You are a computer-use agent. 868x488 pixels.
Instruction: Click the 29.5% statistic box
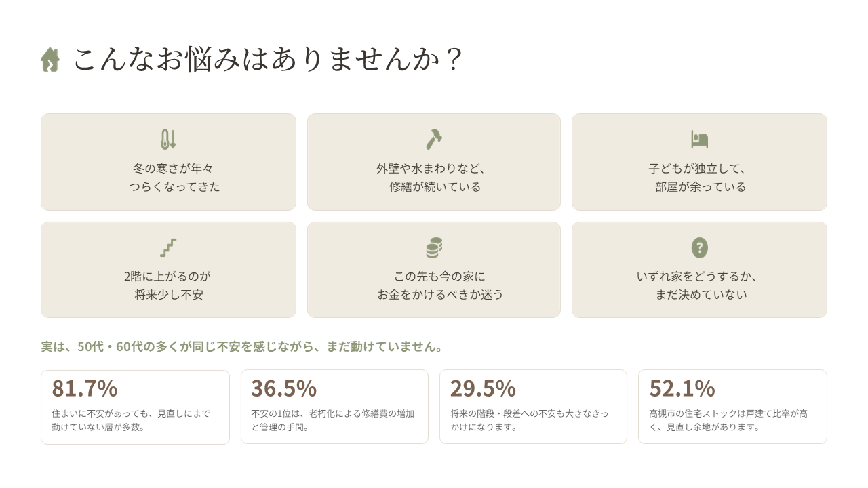pyautogui.click(x=533, y=407)
